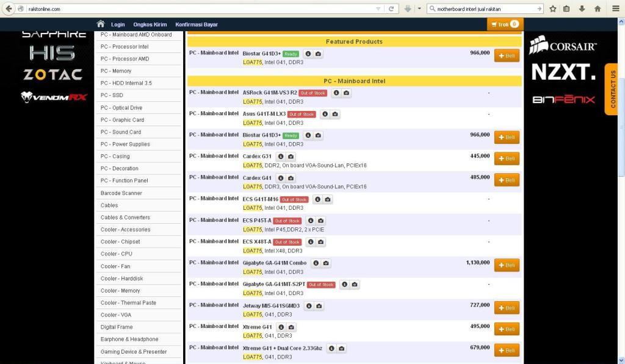Open the Corsair brand logo
This screenshot has height=364, width=625.
click(563, 45)
